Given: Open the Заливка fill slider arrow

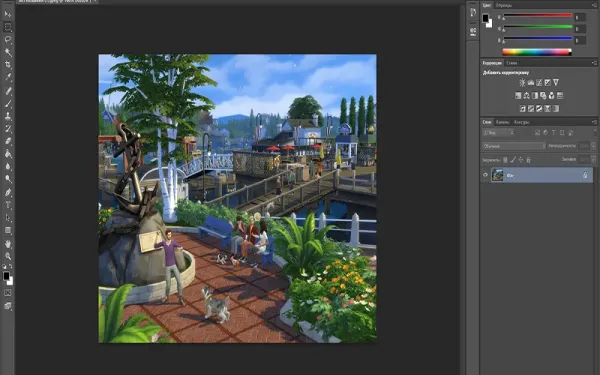Looking at the screenshot, I should coord(593,159).
